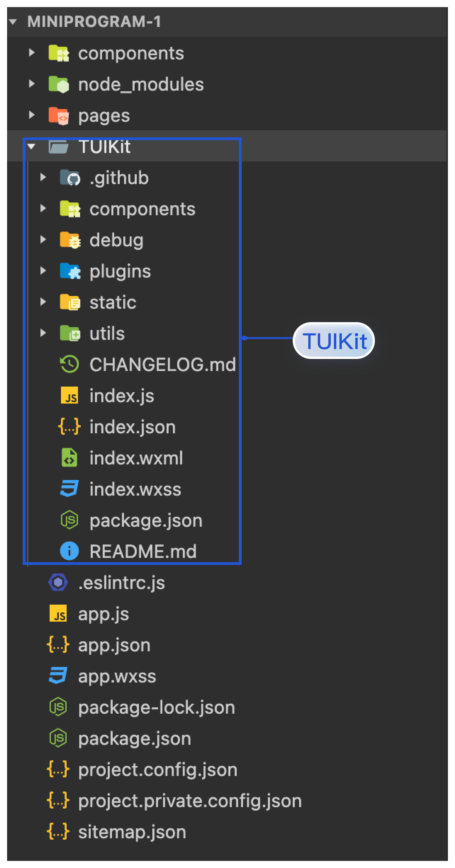Click the package-lock.json Node icon
The height and width of the screenshot is (868, 455).
[58, 707]
